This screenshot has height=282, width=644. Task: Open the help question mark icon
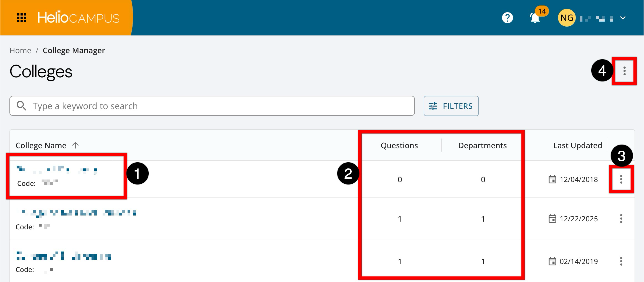coord(507,18)
